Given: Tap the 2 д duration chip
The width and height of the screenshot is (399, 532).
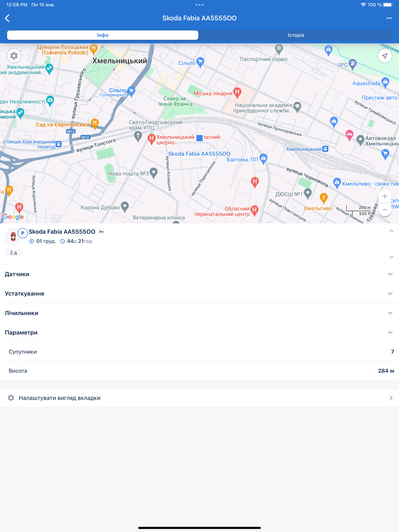Looking at the screenshot, I should click(x=14, y=253).
